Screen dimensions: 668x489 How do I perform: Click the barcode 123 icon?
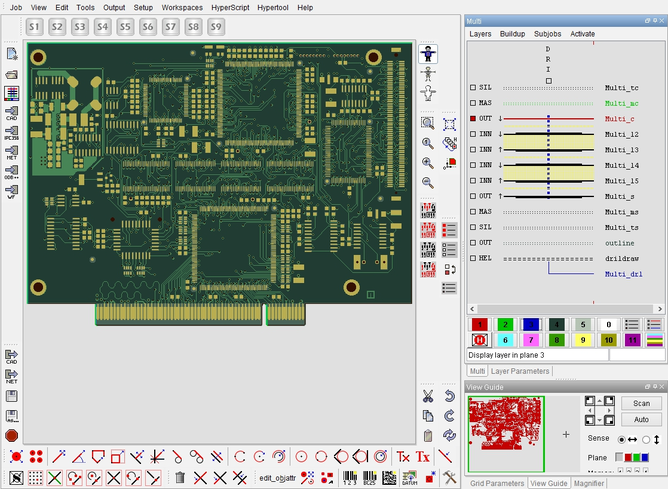(350, 477)
